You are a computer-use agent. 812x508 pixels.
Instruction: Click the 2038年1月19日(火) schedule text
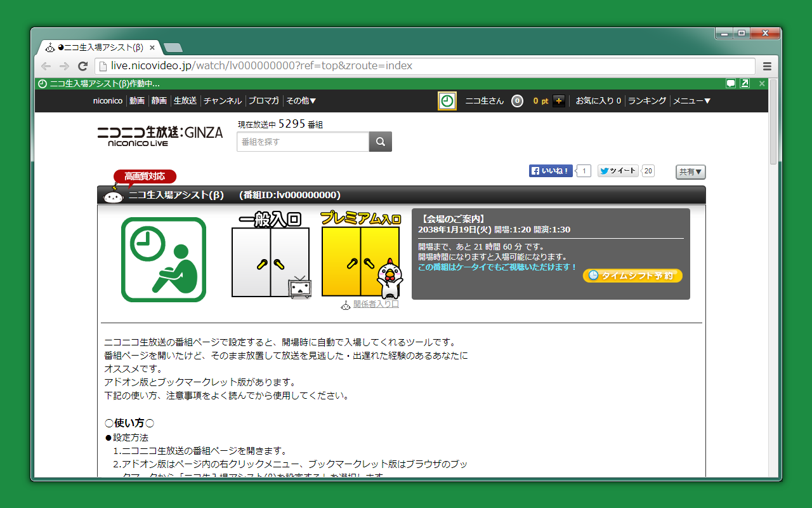coord(455,230)
